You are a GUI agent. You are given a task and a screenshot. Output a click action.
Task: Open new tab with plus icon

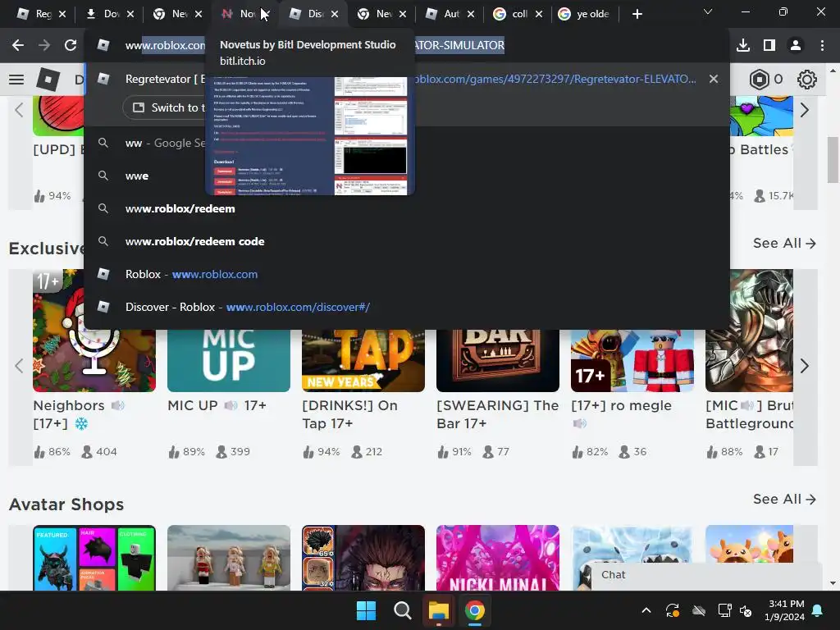click(637, 14)
